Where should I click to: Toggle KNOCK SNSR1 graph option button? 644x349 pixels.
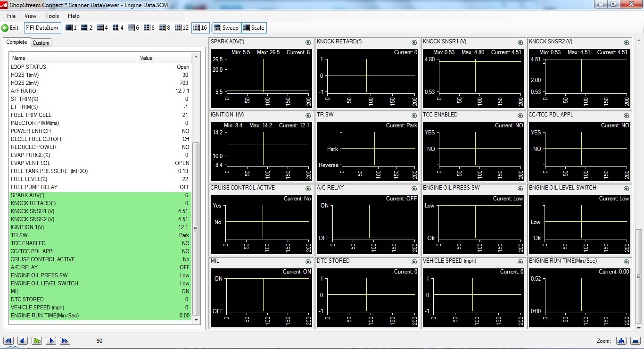pyautogui.click(x=520, y=42)
